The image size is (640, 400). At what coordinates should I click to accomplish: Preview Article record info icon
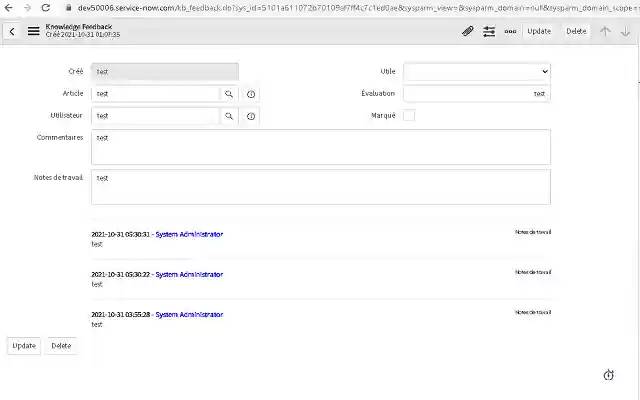click(251, 94)
